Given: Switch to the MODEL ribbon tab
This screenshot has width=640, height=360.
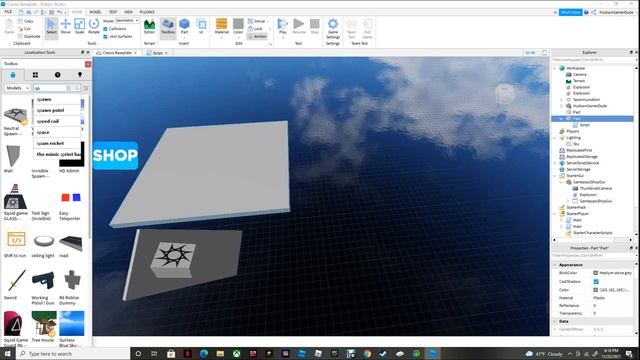Looking at the screenshot, I should pos(96,12).
